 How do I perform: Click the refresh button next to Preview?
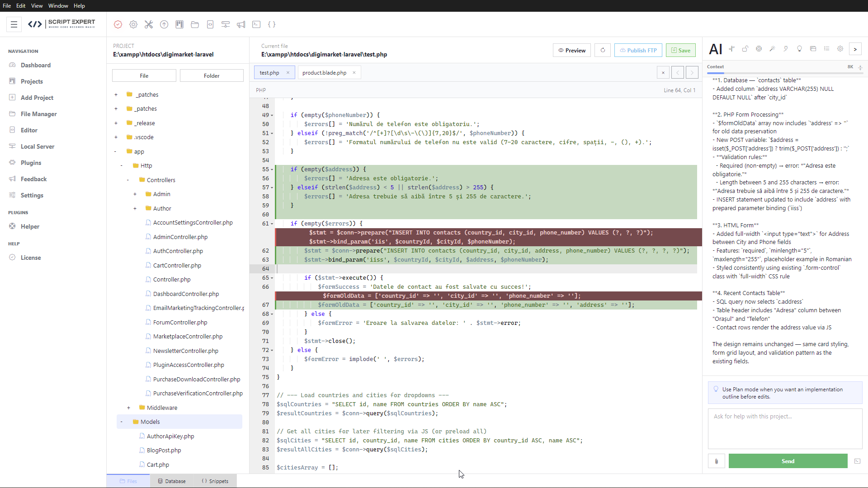(603, 50)
